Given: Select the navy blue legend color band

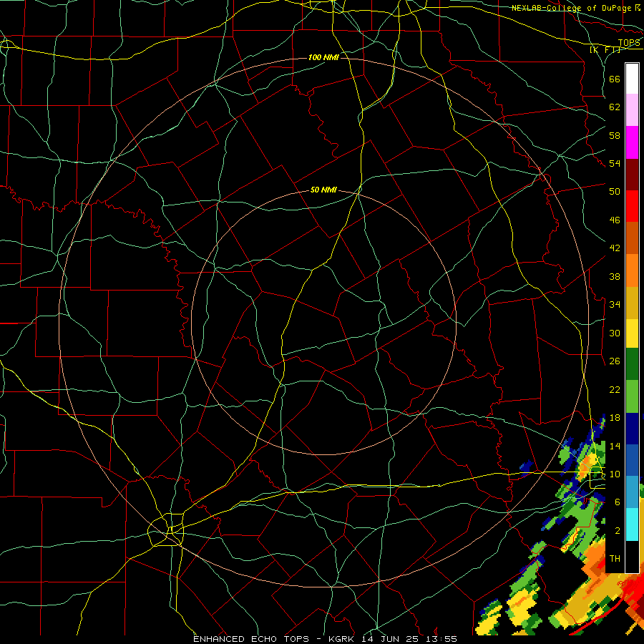Looking at the screenshot, I should pos(632,429).
